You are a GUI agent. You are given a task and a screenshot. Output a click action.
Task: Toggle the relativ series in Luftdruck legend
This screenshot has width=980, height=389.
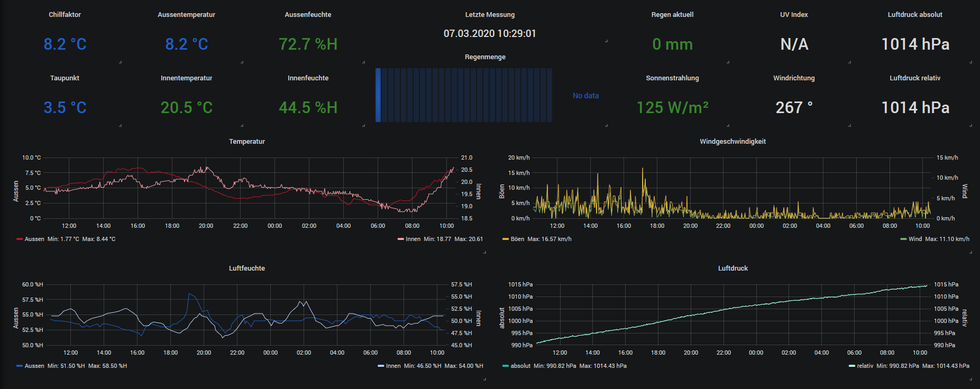point(865,366)
